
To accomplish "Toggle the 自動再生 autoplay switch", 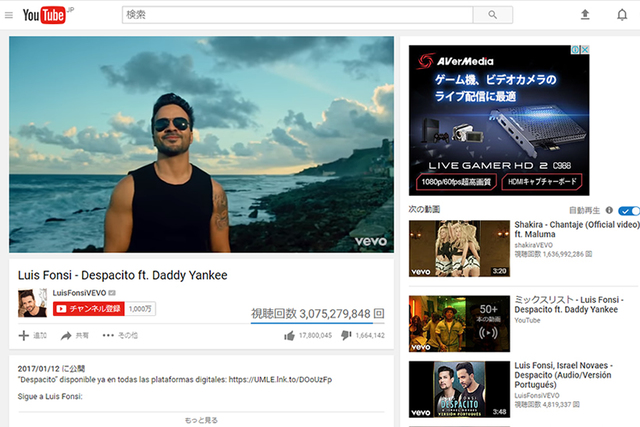I will tap(629, 211).
